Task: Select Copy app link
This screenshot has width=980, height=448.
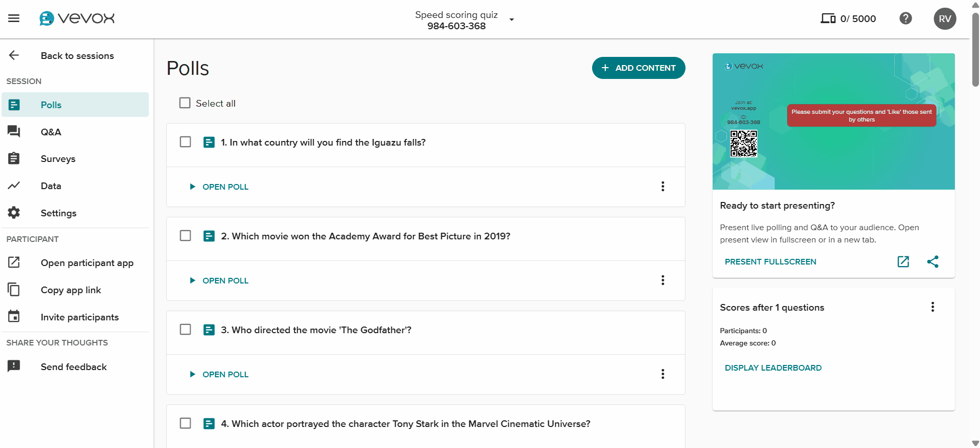Action: [75, 290]
